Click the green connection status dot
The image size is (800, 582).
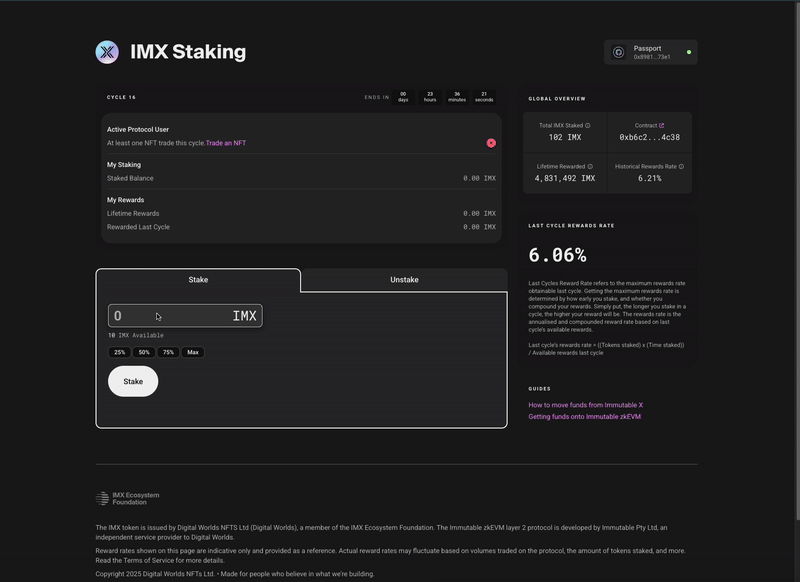click(689, 52)
